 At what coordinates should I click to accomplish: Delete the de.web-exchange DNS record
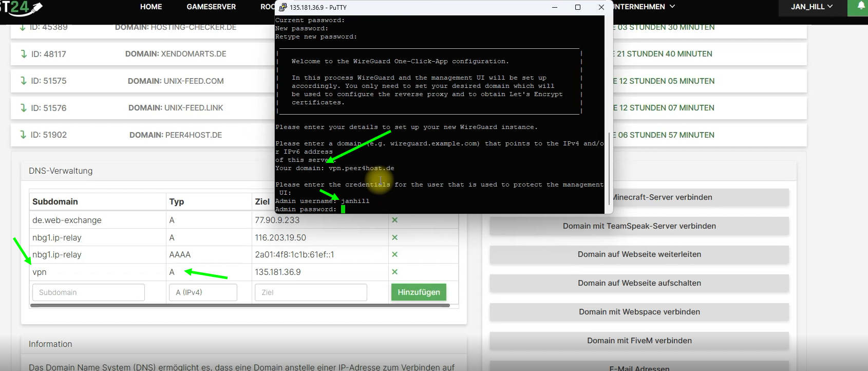394,220
